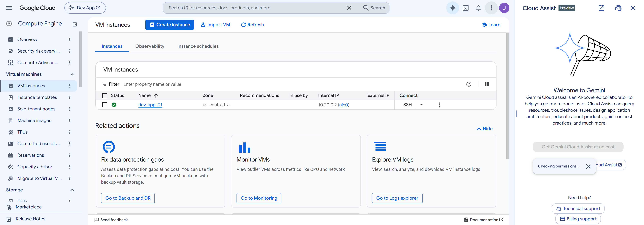Collapse Compute Engine navigation pane icon
644x225 pixels.
(x=75, y=24)
